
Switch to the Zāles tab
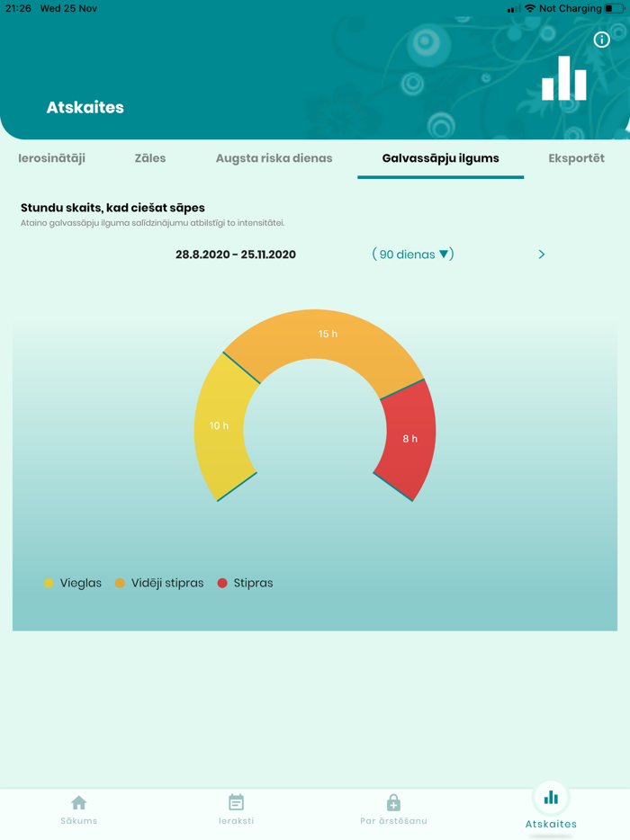pos(150,158)
